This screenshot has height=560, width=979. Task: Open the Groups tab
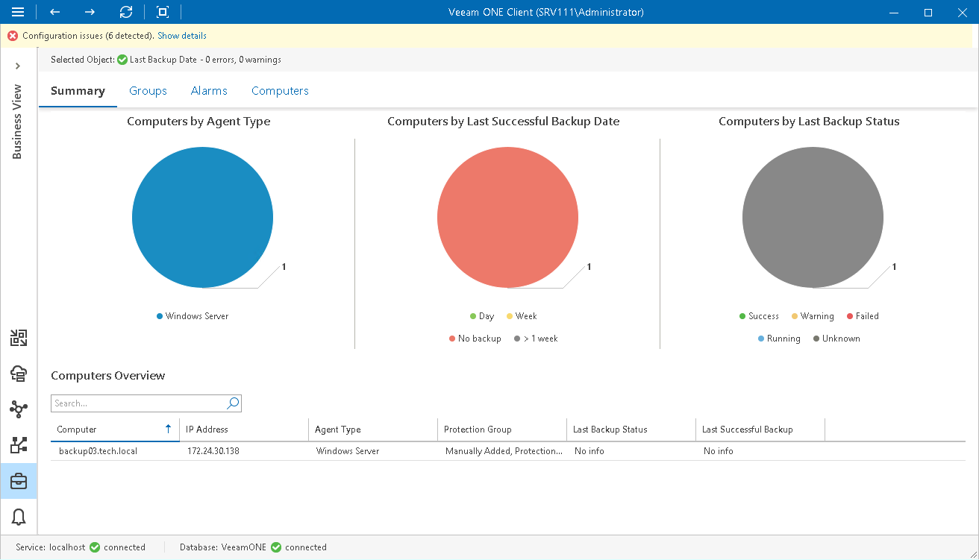pos(148,91)
